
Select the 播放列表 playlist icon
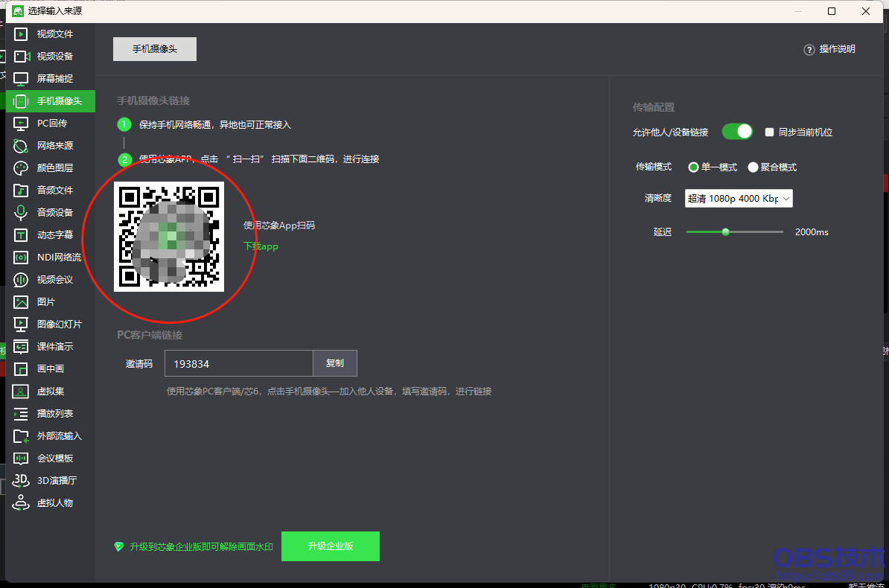tap(20, 414)
